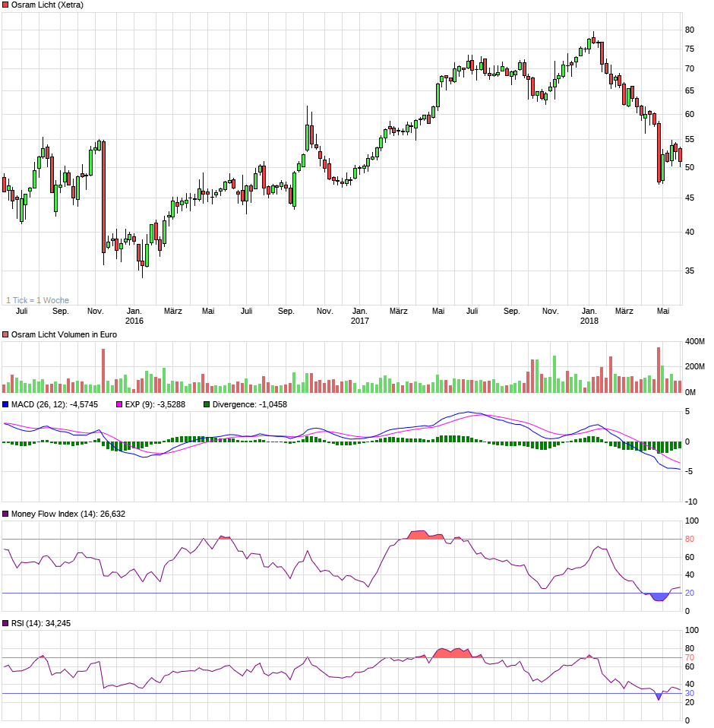Click the highest red volume bar in 2018

[659, 370]
